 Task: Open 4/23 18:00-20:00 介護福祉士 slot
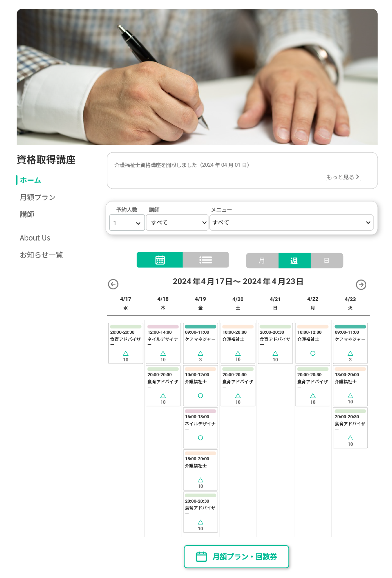pos(350,386)
